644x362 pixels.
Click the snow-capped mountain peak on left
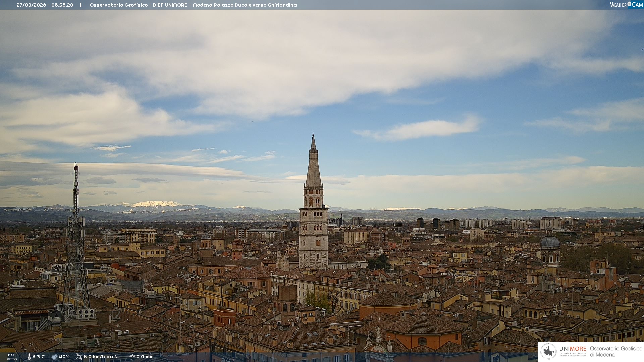click(154, 204)
